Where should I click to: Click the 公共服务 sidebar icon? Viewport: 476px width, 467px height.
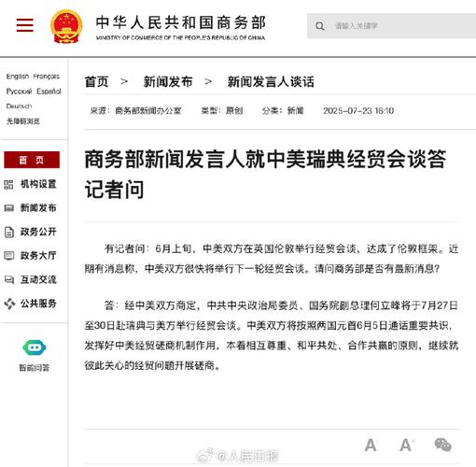point(9,304)
